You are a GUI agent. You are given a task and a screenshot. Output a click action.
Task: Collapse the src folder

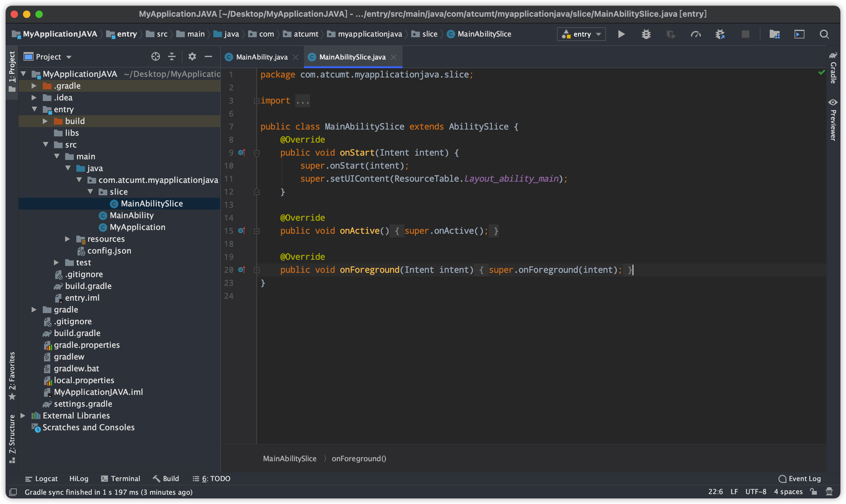coord(46,144)
